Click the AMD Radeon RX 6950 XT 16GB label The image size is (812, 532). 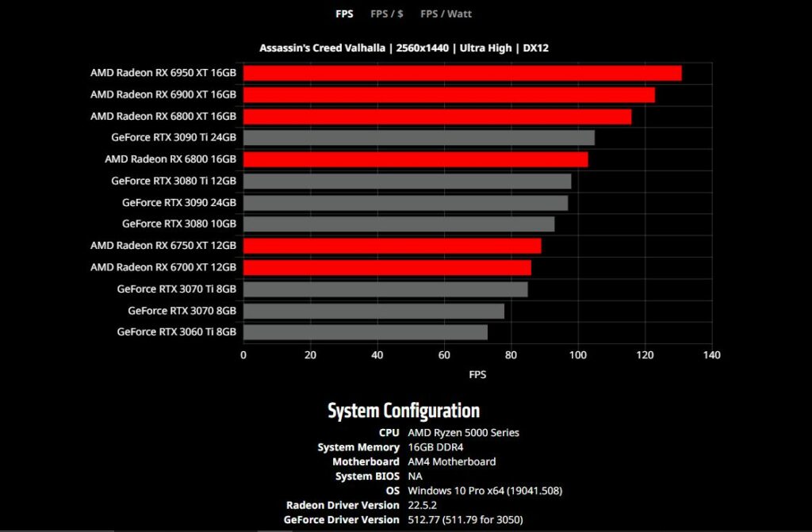click(163, 73)
